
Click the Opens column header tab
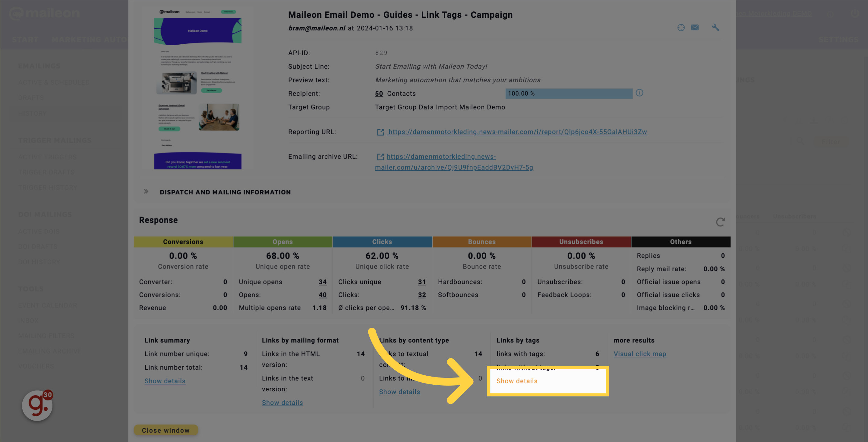click(282, 242)
